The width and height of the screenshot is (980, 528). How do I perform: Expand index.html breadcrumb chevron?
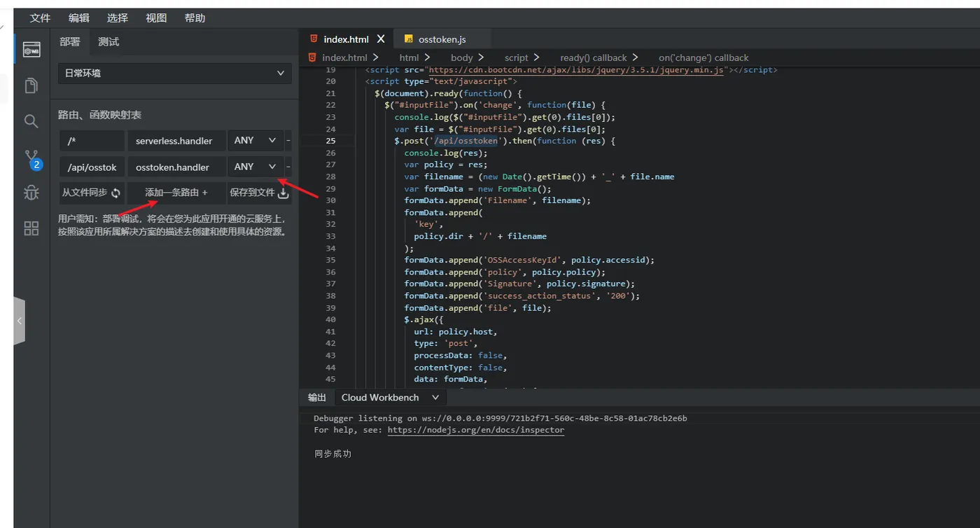click(x=376, y=57)
